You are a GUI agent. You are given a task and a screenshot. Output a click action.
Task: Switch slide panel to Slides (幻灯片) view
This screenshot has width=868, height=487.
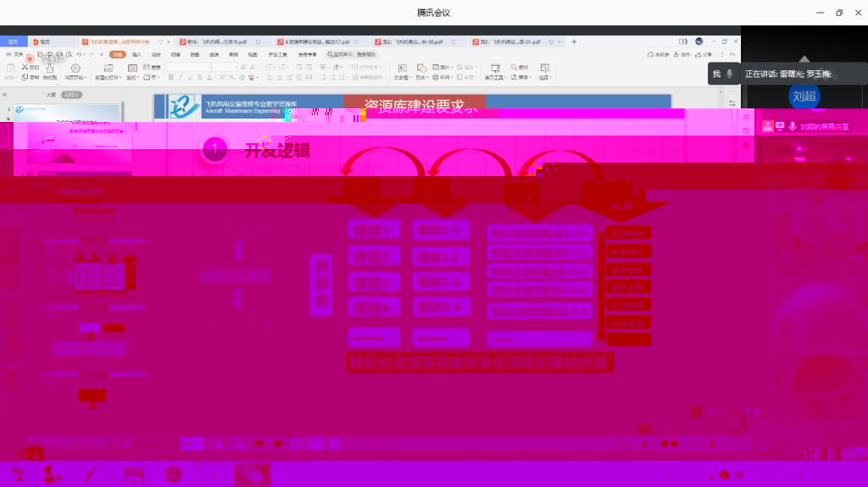71,95
